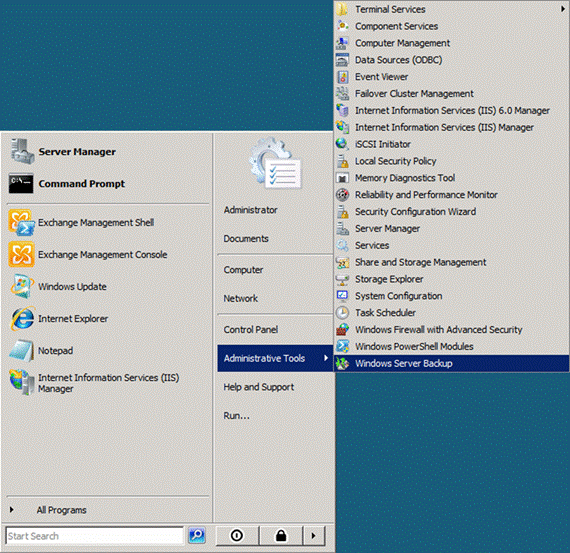Viewport: 570px width, 553px height.
Task: Click the user account picture thumbnail
Action: 275,163
